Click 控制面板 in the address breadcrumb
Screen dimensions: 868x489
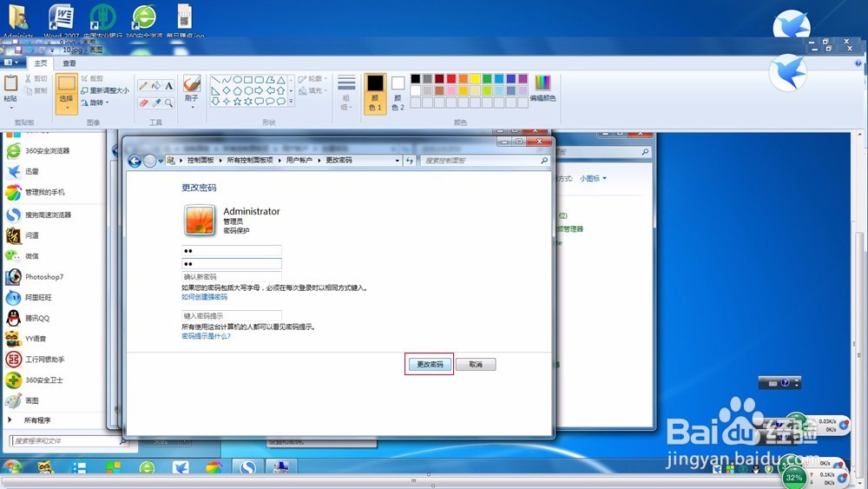(x=201, y=161)
